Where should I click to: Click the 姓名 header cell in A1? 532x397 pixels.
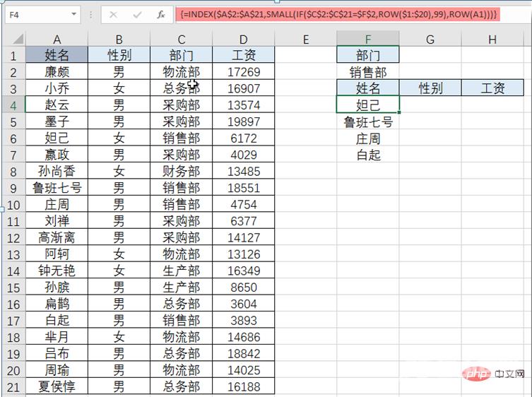[x=57, y=54]
